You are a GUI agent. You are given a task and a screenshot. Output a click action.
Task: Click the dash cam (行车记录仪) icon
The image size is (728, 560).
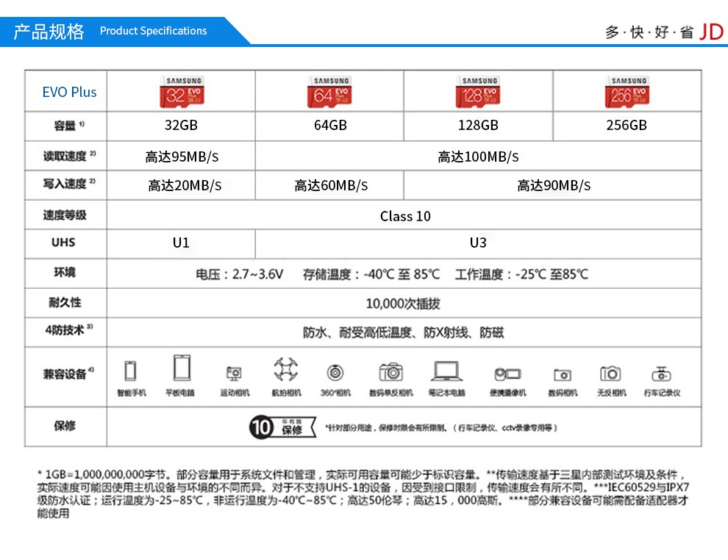tap(661, 373)
